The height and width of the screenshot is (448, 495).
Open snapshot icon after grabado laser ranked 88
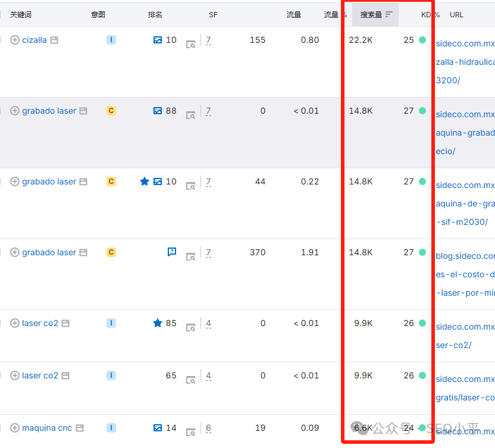[83, 111]
